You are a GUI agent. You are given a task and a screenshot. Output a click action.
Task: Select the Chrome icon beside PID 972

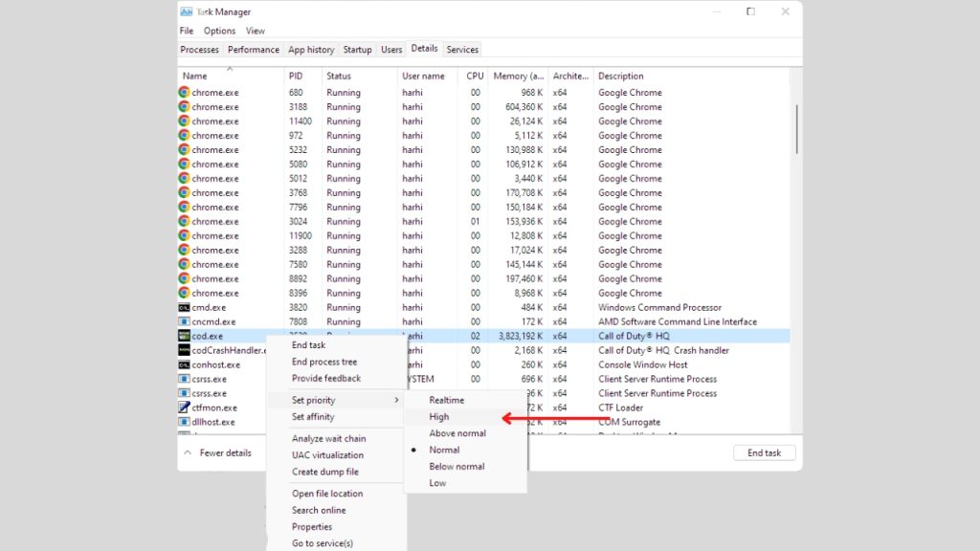pos(184,136)
